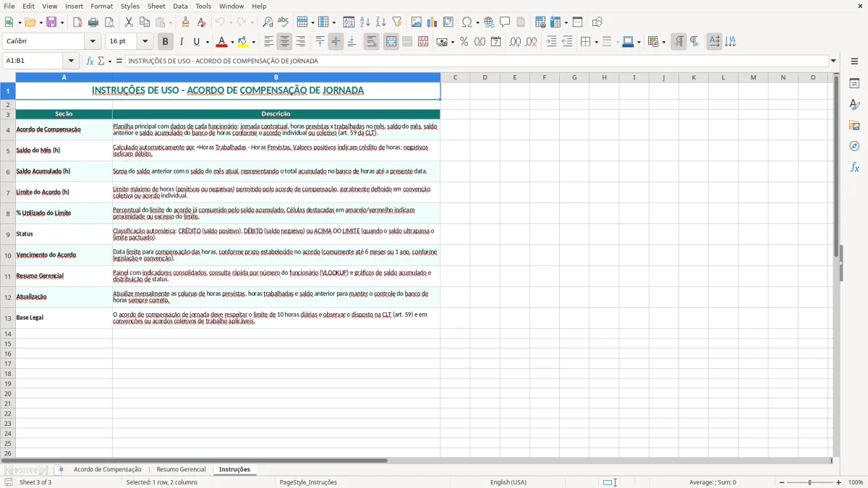
Task: Click zoom percentage 100%
Action: pos(856,482)
